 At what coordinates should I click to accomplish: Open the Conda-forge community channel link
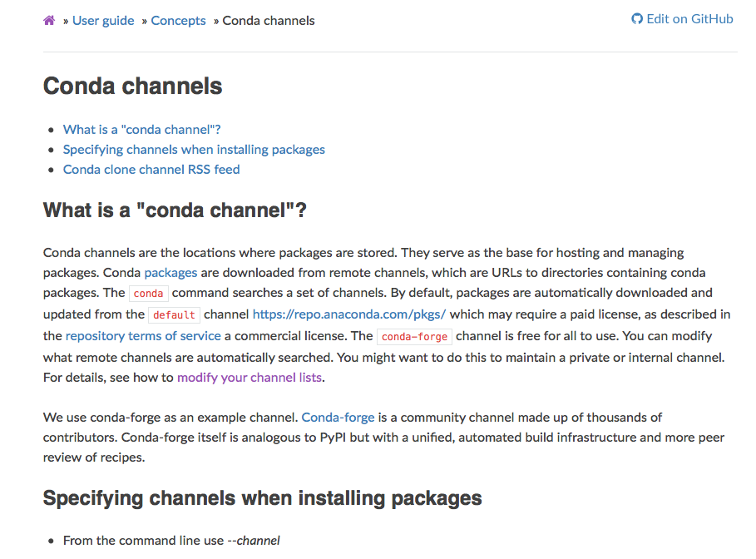pyautogui.click(x=338, y=417)
